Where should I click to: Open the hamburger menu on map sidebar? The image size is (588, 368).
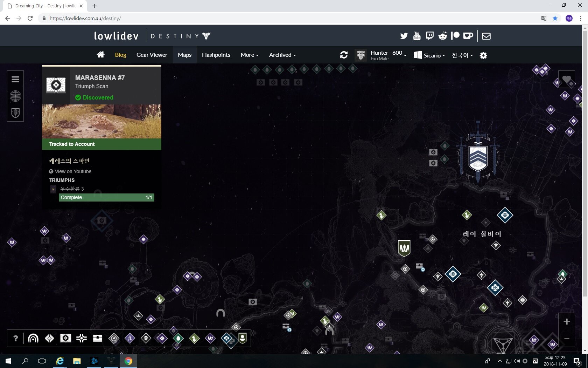[15, 79]
